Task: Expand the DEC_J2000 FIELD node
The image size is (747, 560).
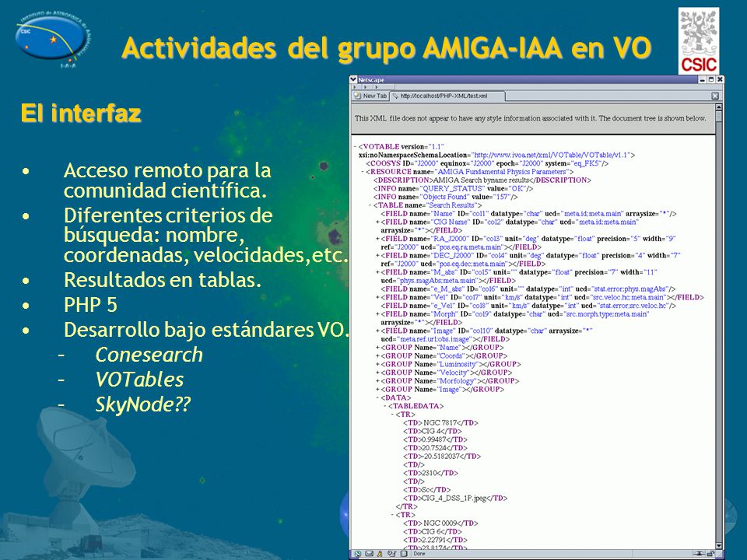Action: pos(378,256)
